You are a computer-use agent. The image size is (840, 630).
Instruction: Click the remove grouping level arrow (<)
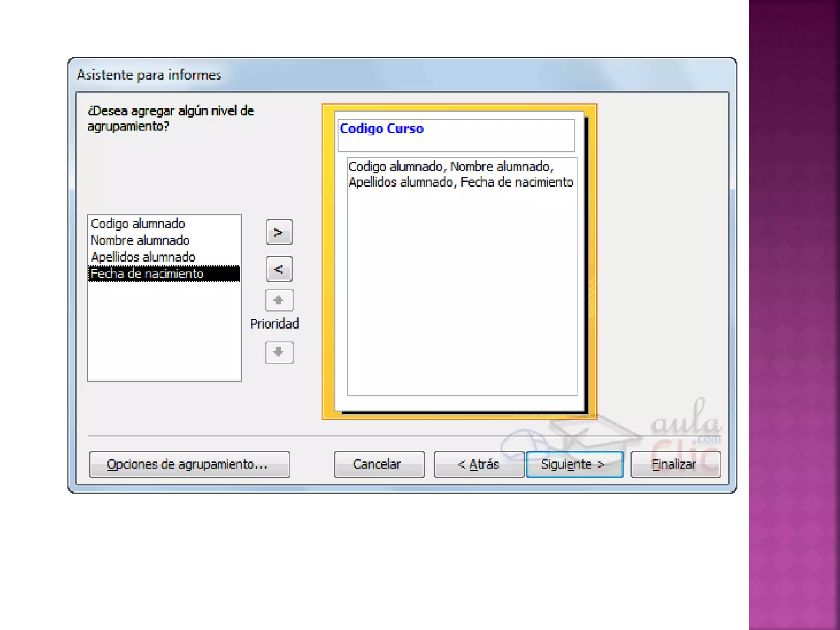[279, 269]
